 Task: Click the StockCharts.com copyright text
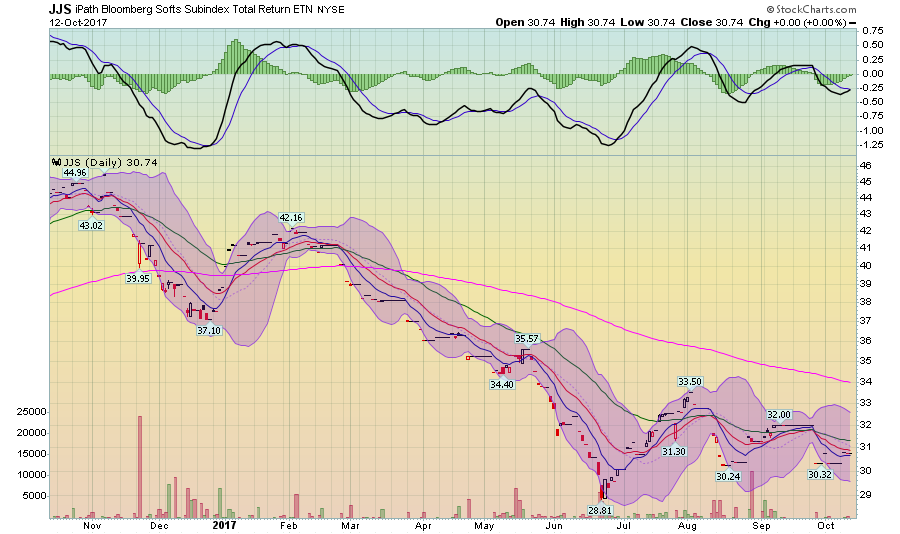pos(812,9)
